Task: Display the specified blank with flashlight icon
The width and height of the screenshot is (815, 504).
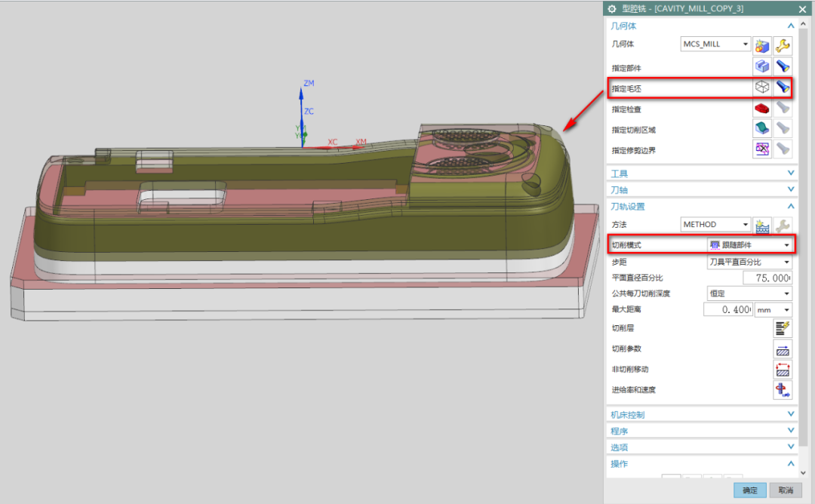Action: 783,88
